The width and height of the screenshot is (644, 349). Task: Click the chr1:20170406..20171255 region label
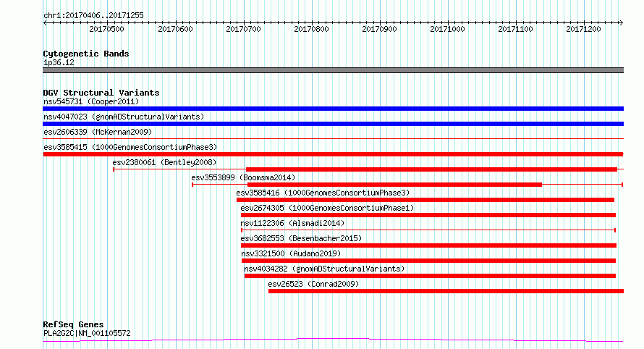pos(93,15)
